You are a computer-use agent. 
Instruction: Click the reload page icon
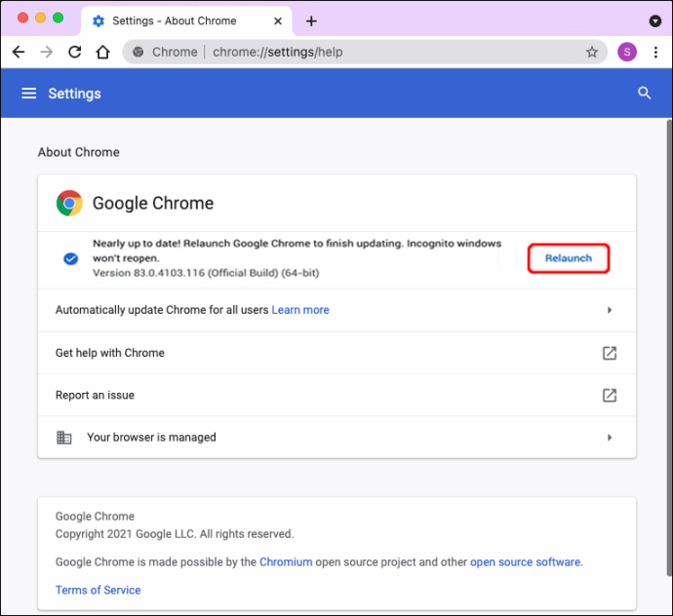tap(74, 53)
